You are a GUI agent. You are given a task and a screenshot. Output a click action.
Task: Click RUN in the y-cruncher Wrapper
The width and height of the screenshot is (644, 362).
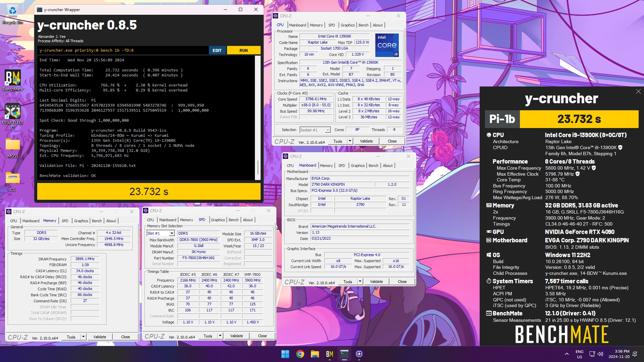[x=244, y=50]
